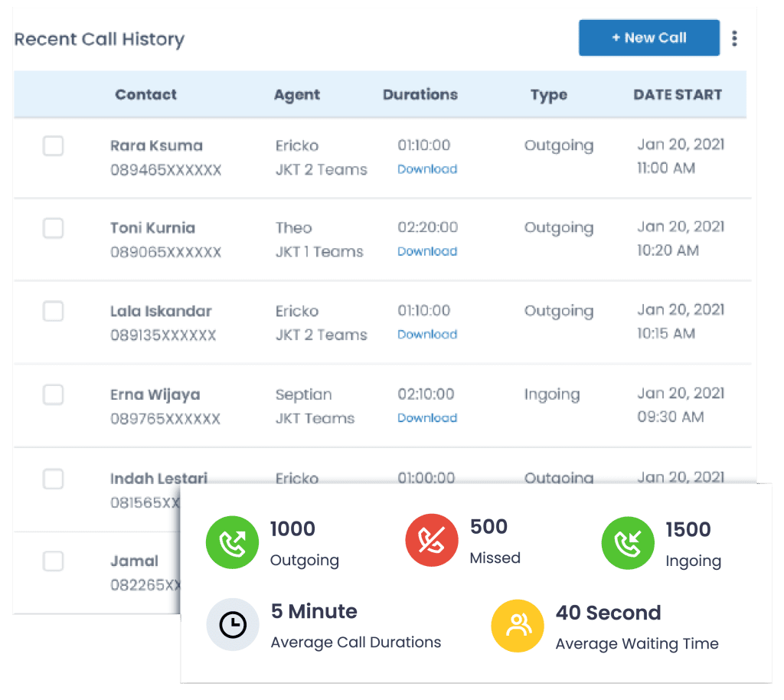
Task: Sort by the Agent column header
Action: pos(297,95)
